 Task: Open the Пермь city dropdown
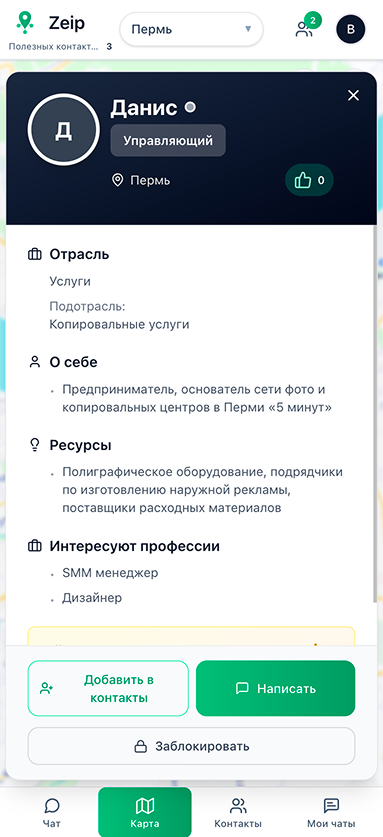(192, 29)
